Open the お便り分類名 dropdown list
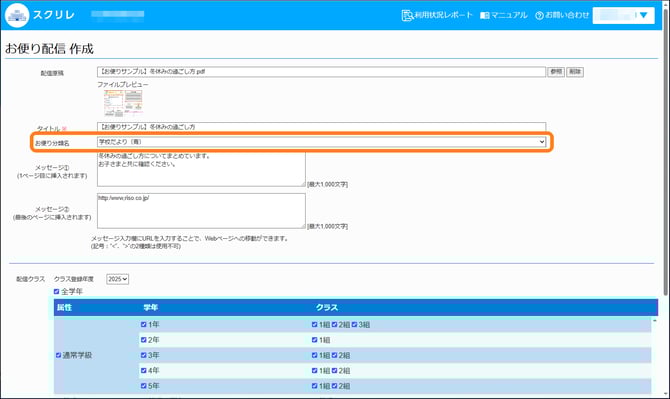 tap(321, 142)
